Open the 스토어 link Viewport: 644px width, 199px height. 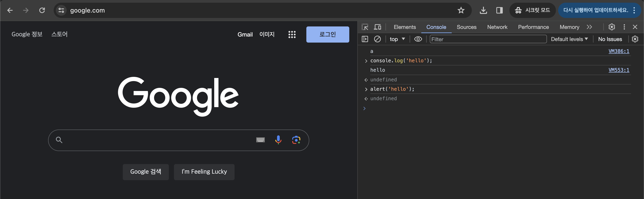tap(59, 34)
